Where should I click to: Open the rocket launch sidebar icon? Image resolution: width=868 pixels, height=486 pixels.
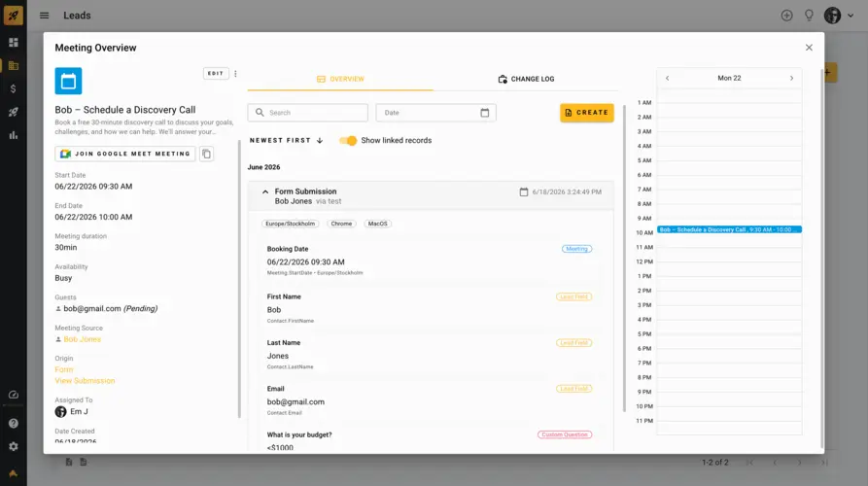click(x=14, y=112)
